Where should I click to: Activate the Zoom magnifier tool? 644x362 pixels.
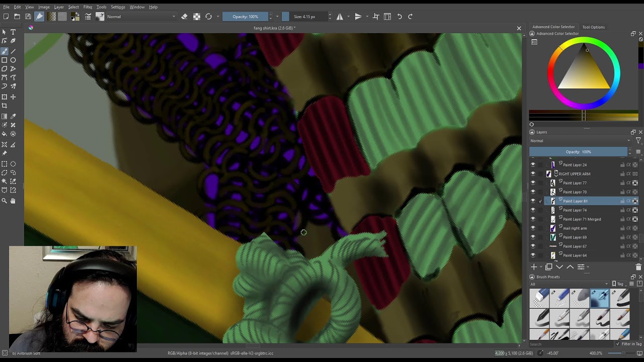pyautogui.click(x=5, y=201)
